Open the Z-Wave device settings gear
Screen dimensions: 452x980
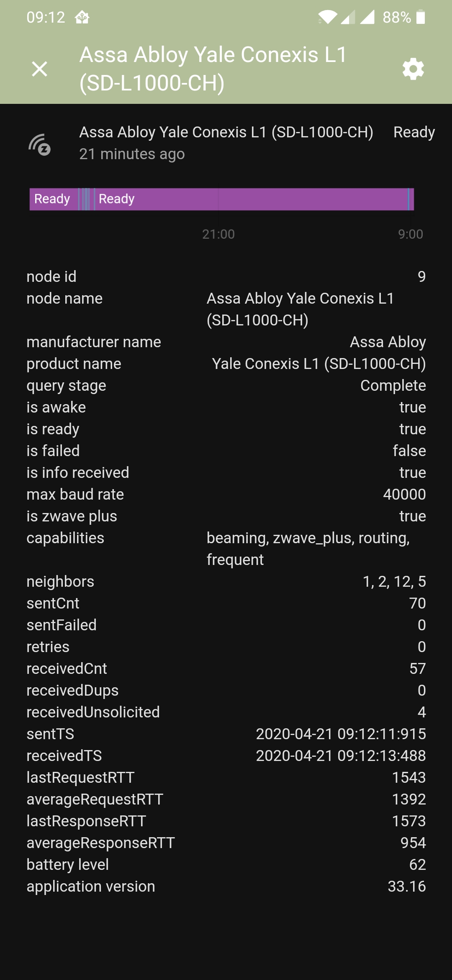(412, 70)
